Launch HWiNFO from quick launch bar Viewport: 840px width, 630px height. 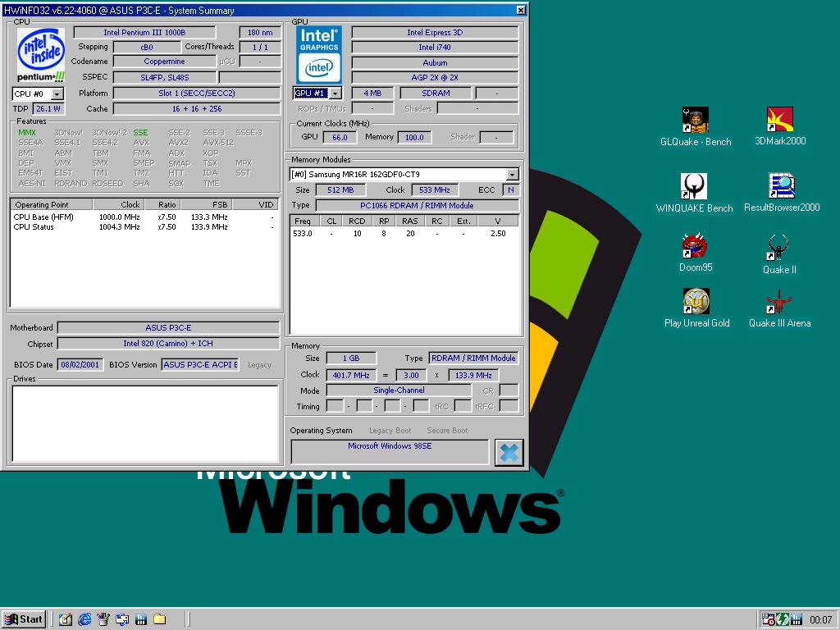pyautogui.click(x=141, y=619)
